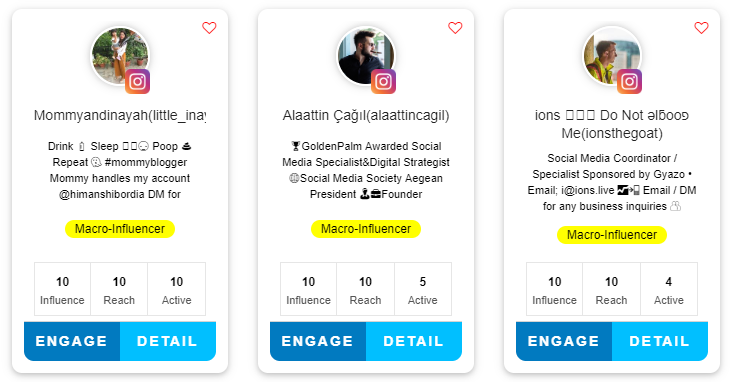Image resolution: width=730 pixels, height=382 pixels.
Task: Like the ionsthegoat card using heart icon
Action: point(701,28)
